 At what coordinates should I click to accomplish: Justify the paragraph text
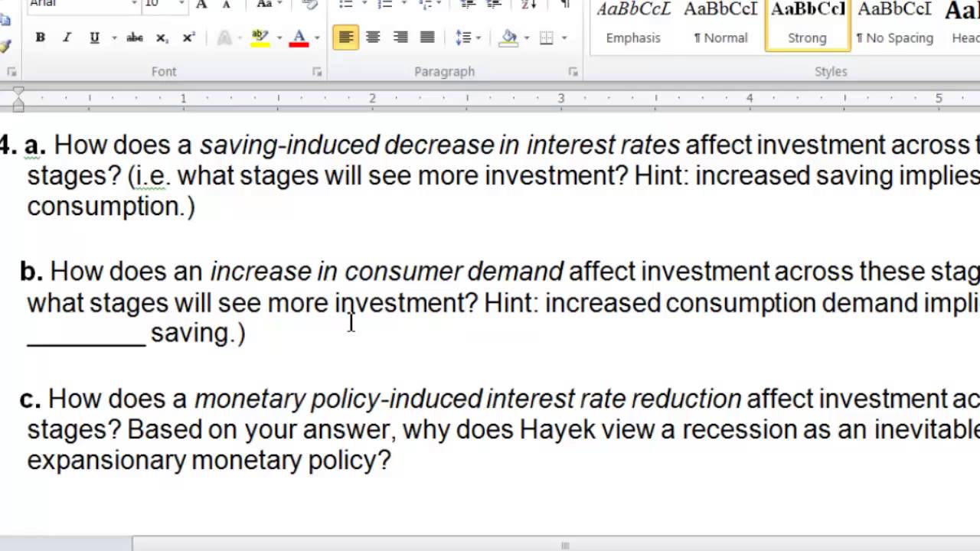427,37
